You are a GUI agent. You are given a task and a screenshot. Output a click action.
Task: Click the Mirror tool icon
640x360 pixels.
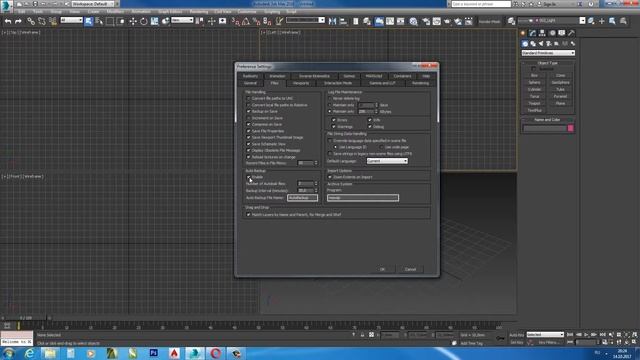tap(333, 21)
